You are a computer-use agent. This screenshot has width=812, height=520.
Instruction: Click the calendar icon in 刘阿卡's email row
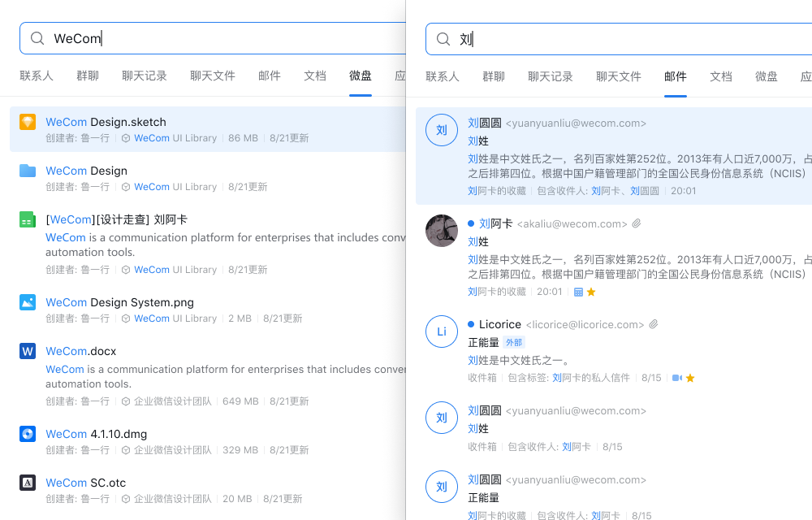578,292
